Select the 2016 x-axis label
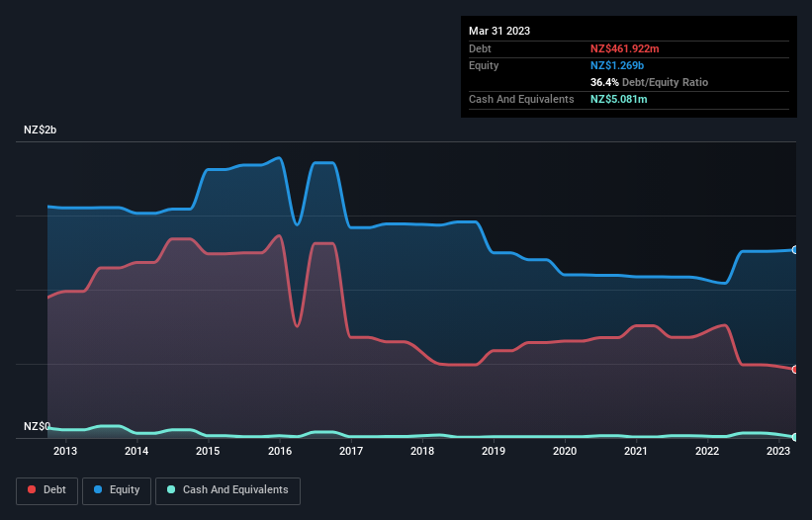Image resolution: width=812 pixels, height=520 pixels. click(280, 451)
